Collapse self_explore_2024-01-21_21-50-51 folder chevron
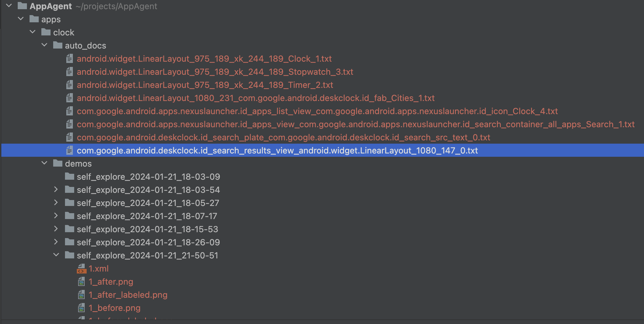 56,255
